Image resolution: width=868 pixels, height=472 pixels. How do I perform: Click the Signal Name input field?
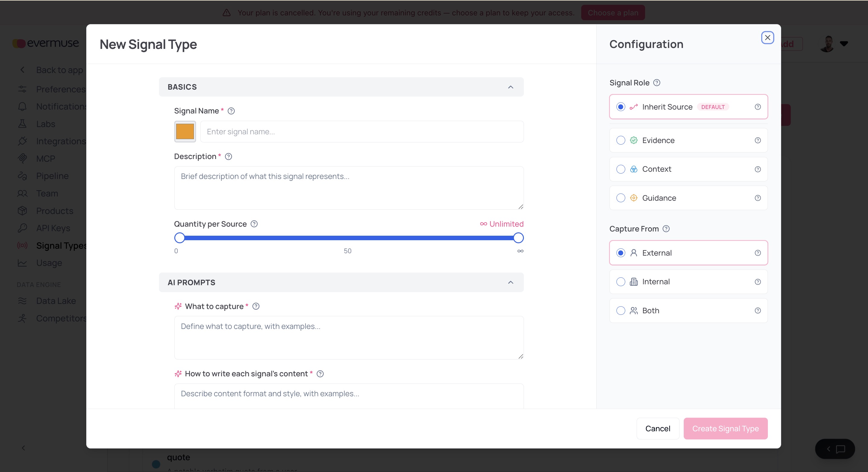point(362,132)
